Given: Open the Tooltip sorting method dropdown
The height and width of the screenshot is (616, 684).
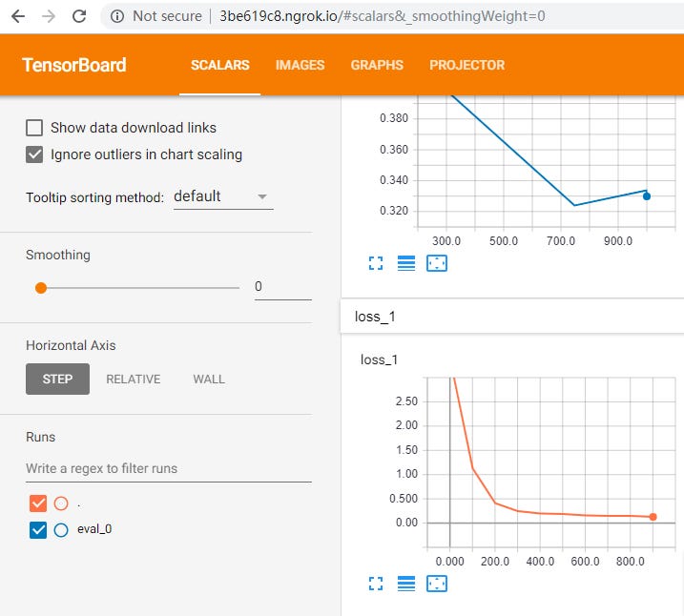Looking at the screenshot, I should point(222,196).
